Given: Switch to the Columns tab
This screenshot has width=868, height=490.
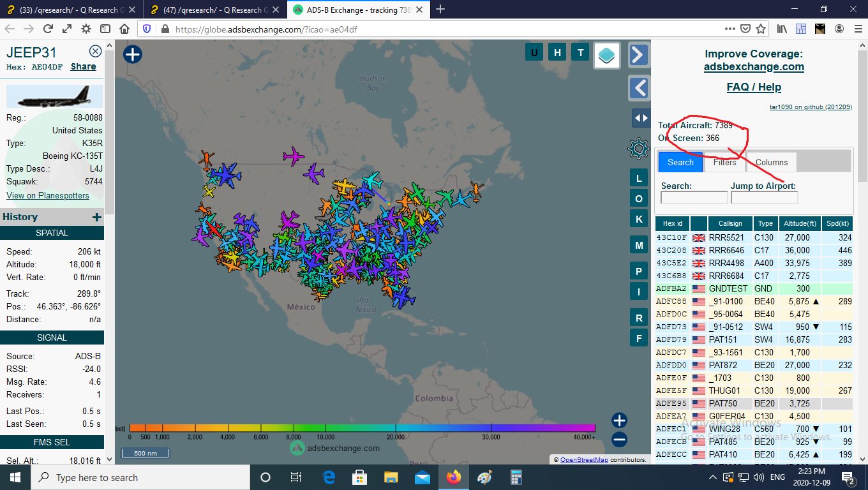Looking at the screenshot, I should click(772, 162).
